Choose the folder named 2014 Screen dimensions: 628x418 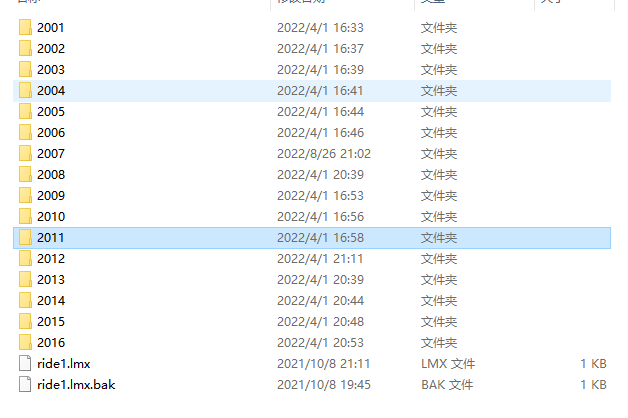(51, 301)
